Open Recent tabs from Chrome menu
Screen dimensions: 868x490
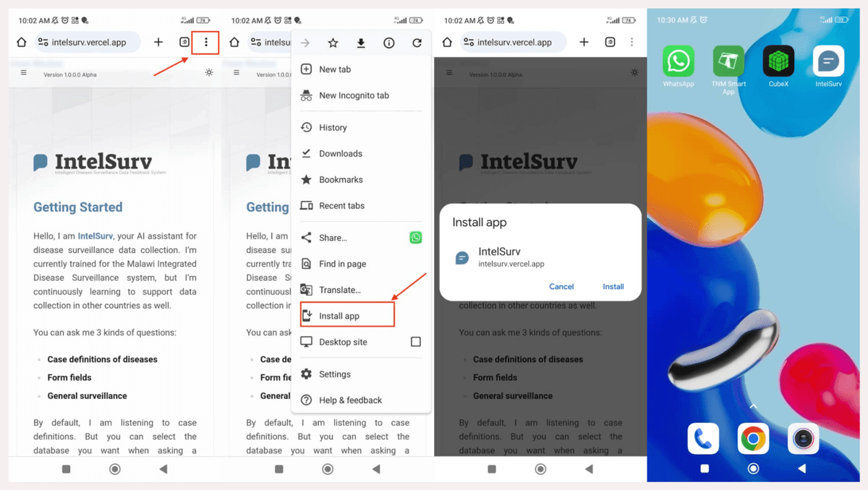(360, 205)
